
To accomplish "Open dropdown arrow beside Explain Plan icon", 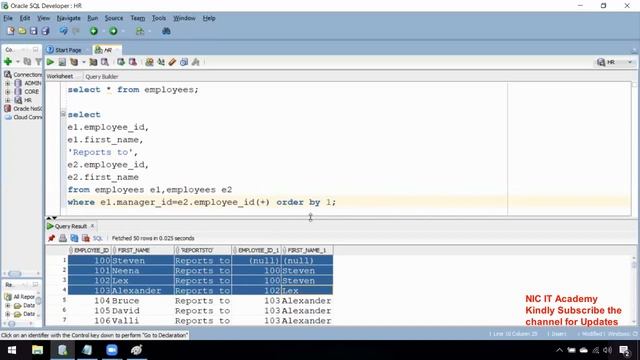I will [84, 62].
